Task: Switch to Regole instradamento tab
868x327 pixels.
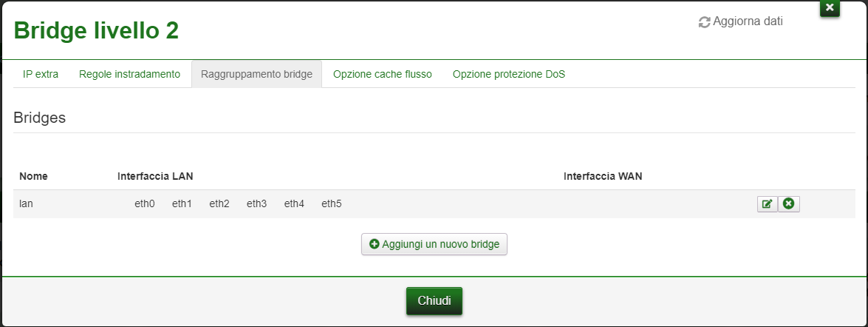Action: (129, 74)
